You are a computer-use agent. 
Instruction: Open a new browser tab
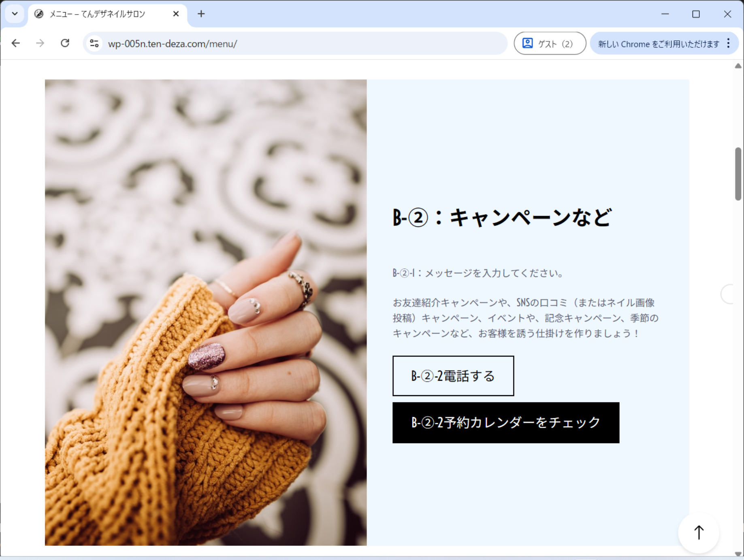click(201, 14)
